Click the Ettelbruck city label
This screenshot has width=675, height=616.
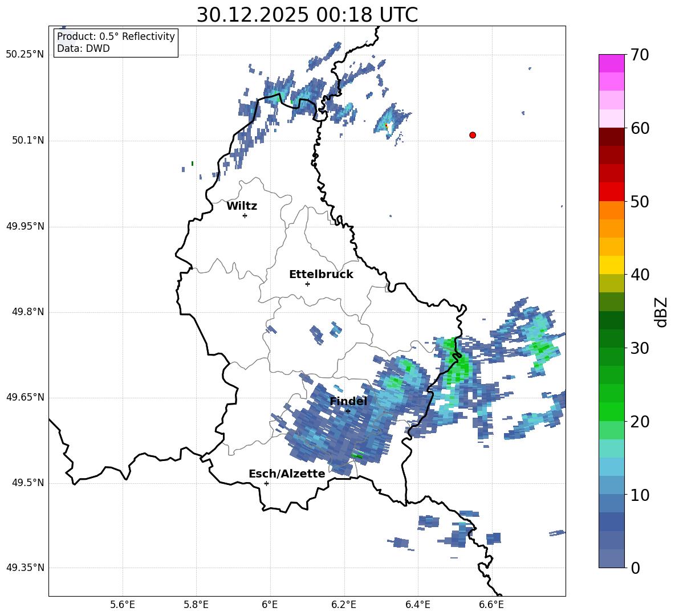point(321,275)
